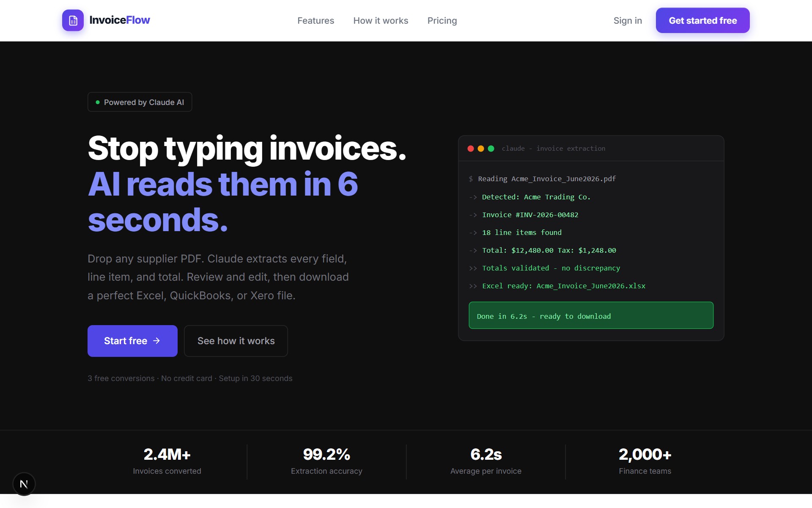This screenshot has width=812, height=508.
Task: Click the InvoiceFlow document logo icon
Action: pyautogui.click(x=73, y=20)
